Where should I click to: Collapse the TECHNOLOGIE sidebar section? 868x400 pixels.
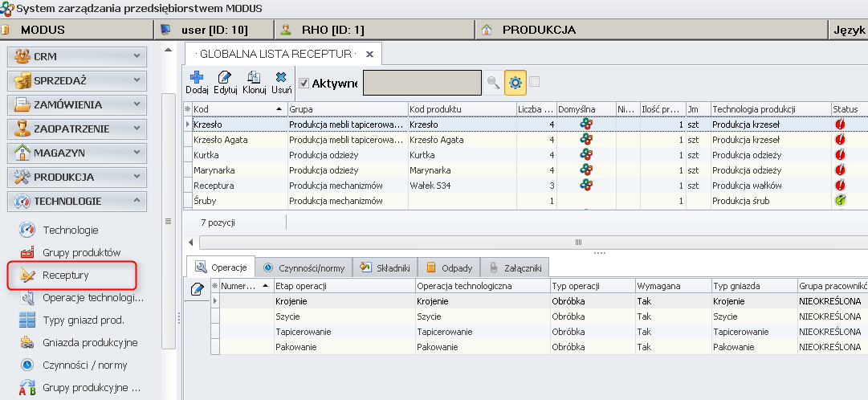[x=77, y=201]
